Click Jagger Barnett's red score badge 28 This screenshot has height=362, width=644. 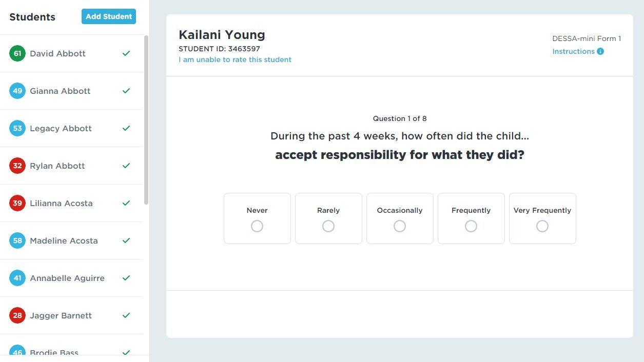pos(17,315)
